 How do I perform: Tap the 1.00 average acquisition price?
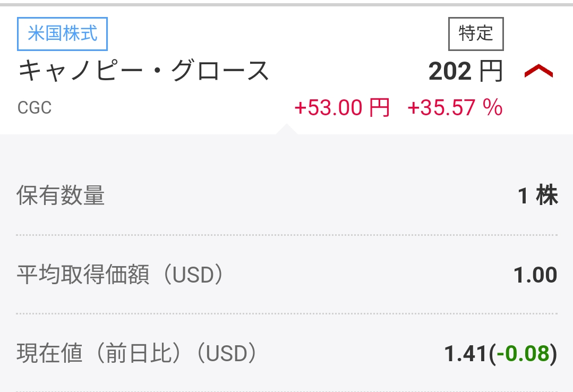[x=535, y=275]
